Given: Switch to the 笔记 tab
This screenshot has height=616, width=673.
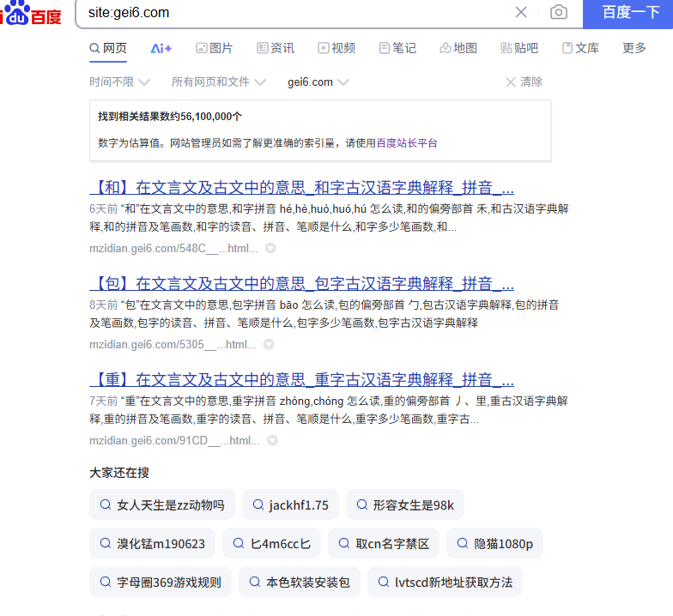Looking at the screenshot, I should (397, 48).
